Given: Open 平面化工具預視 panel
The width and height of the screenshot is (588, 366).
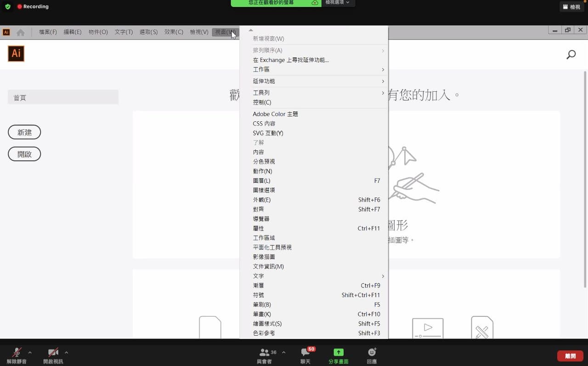Looking at the screenshot, I should point(314,248).
